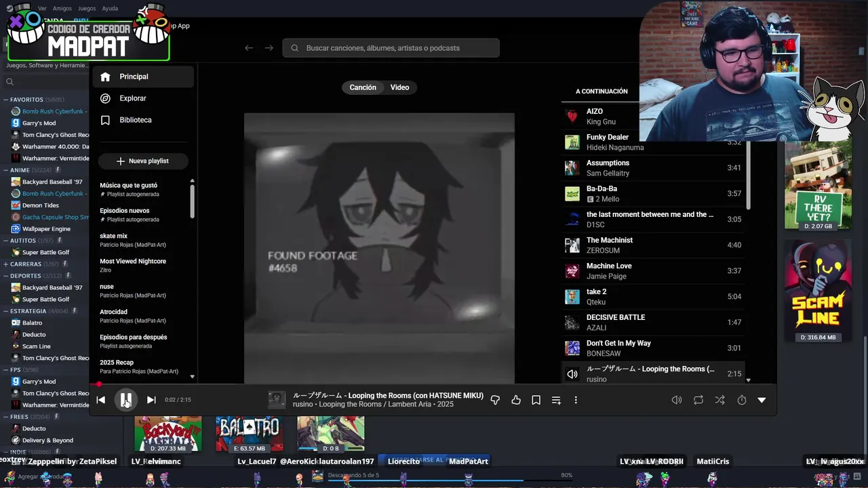The width and height of the screenshot is (868, 488).
Task: Play DECISIVE BATTLE by AZALI
Action: pos(653,323)
